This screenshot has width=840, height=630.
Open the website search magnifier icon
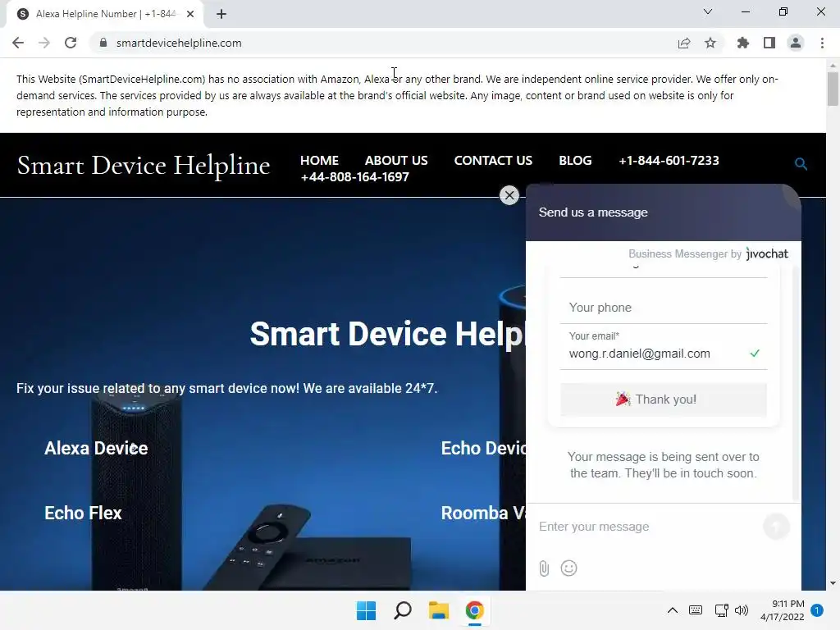801,164
